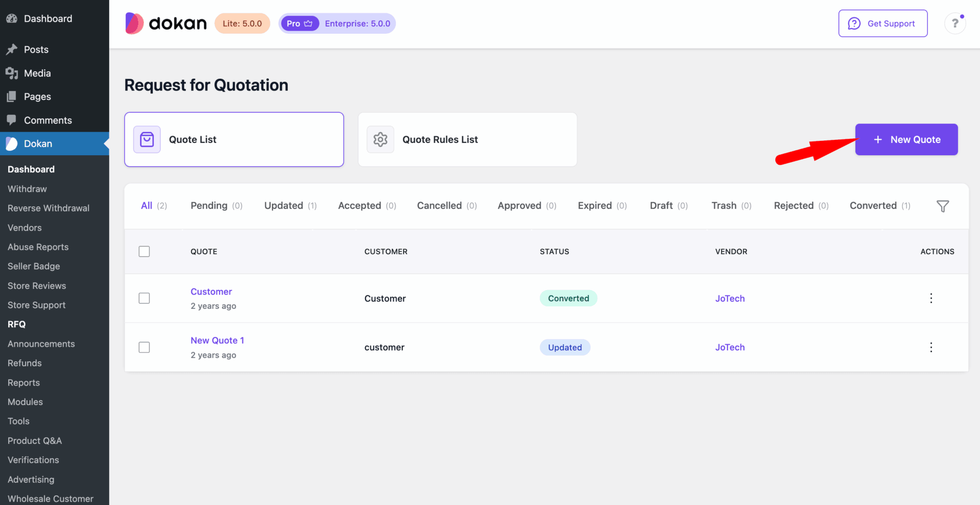Open the RFQ submenu item

tap(16, 324)
